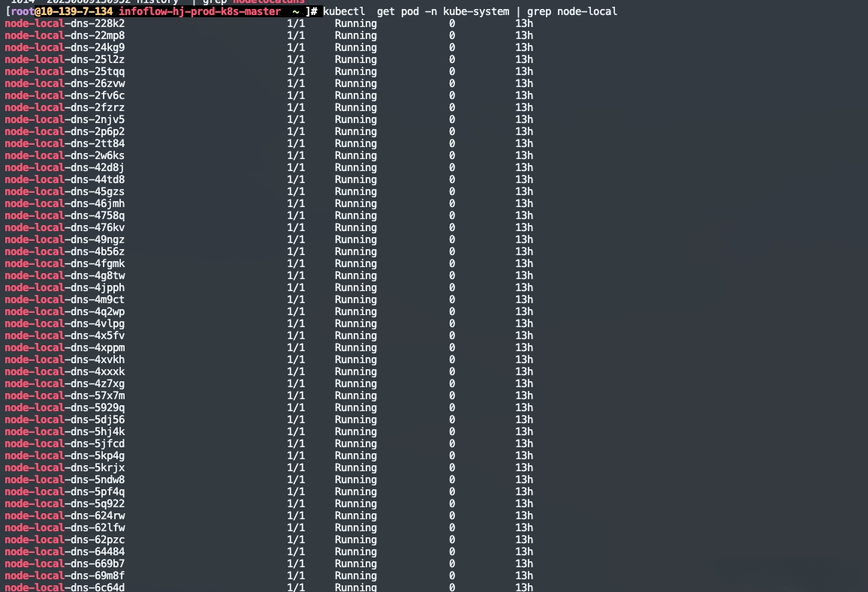Click pod name node-local-dns-69m8f

(65, 575)
